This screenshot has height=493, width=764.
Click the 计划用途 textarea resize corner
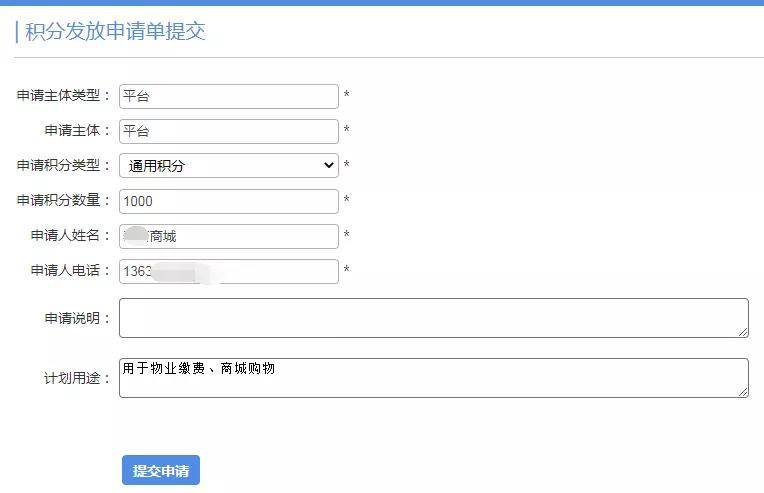(x=743, y=391)
